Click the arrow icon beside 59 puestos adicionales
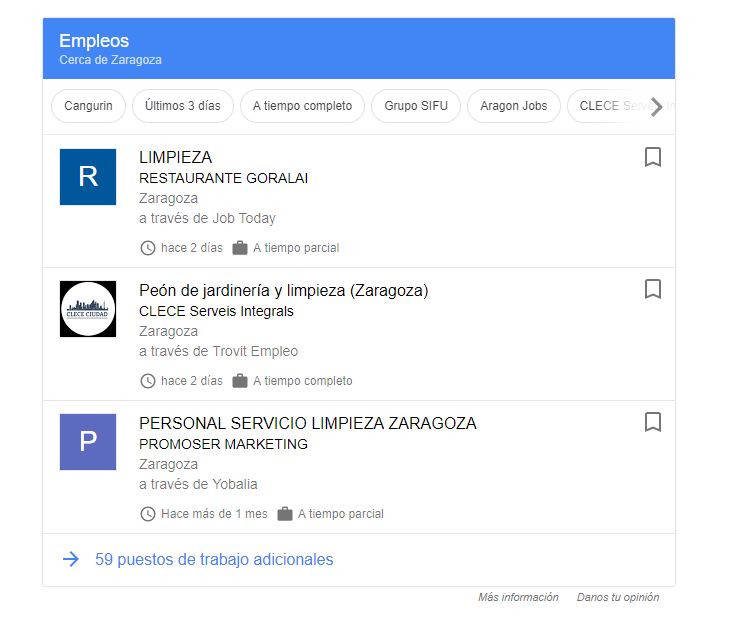 click(x=70, y=560)
